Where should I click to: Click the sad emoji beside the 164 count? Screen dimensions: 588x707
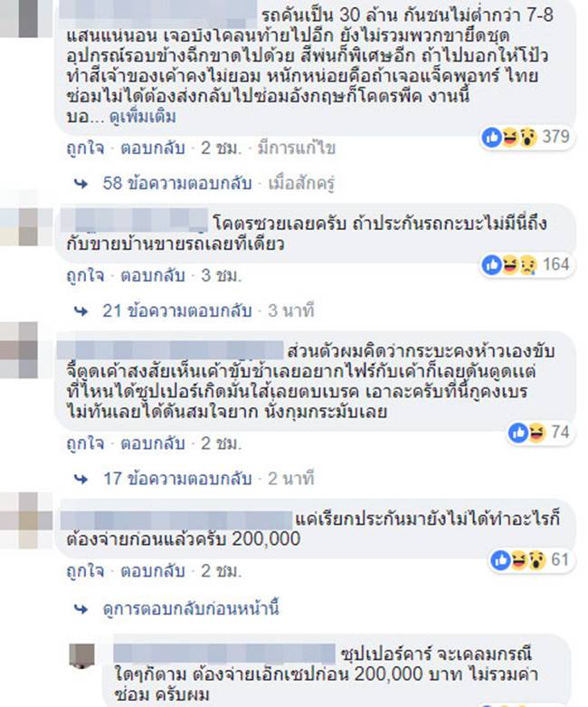click(528, 264)
